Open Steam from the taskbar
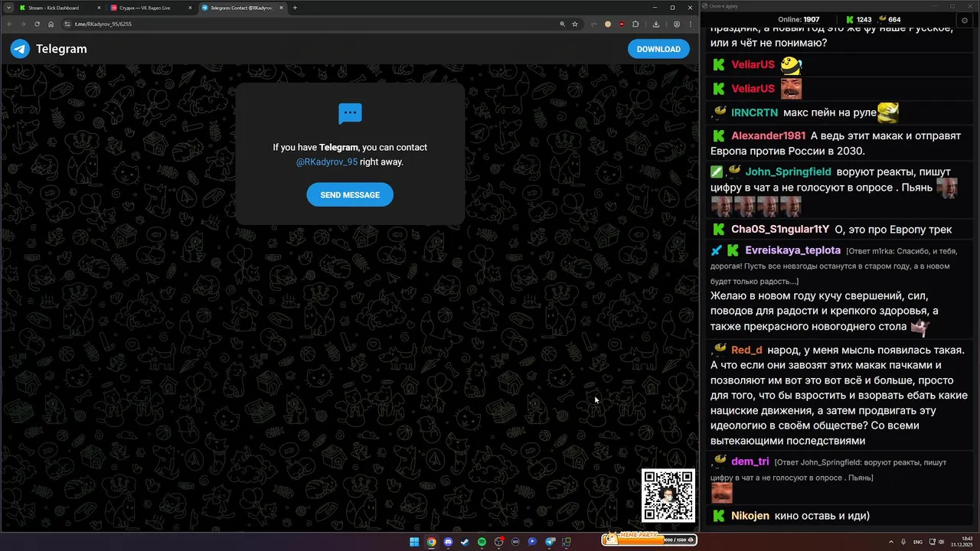 tap(465, 542)
